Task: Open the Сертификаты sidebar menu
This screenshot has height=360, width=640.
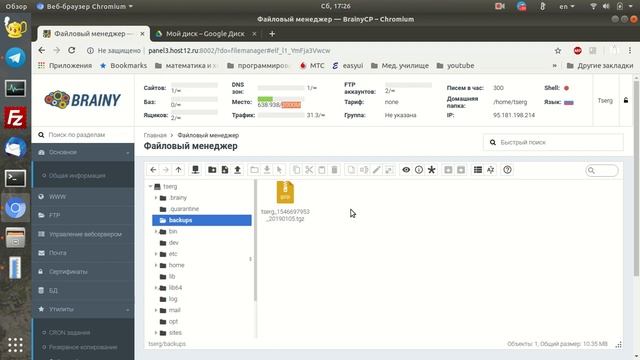Action: tap(83, 271)
